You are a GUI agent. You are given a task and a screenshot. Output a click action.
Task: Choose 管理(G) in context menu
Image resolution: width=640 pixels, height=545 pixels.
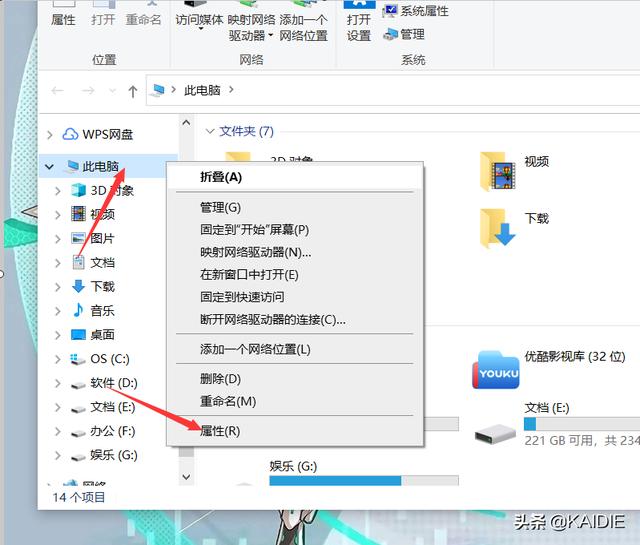coord(295,207)
